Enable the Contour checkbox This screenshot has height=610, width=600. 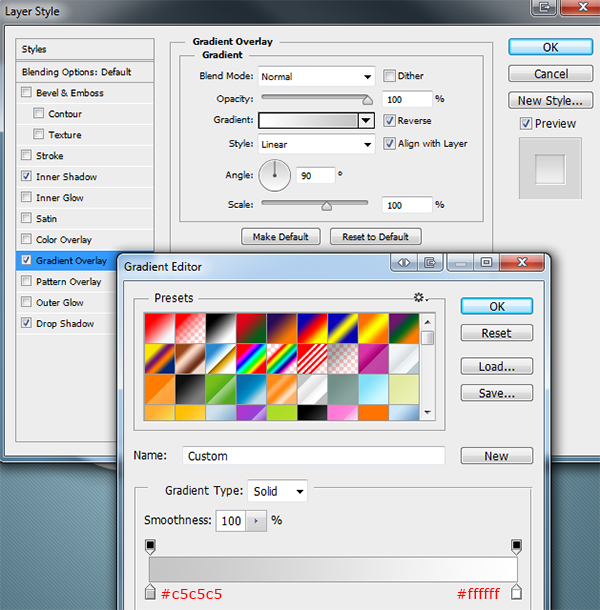click(38, 113)
